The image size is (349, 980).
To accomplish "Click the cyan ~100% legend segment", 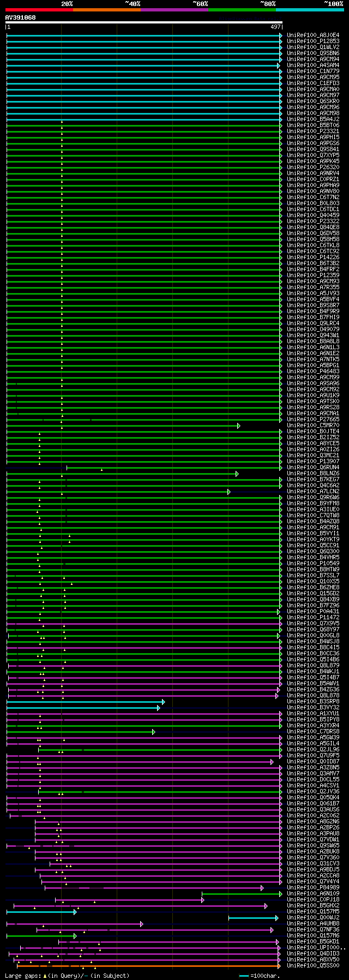I will [310, 9].
